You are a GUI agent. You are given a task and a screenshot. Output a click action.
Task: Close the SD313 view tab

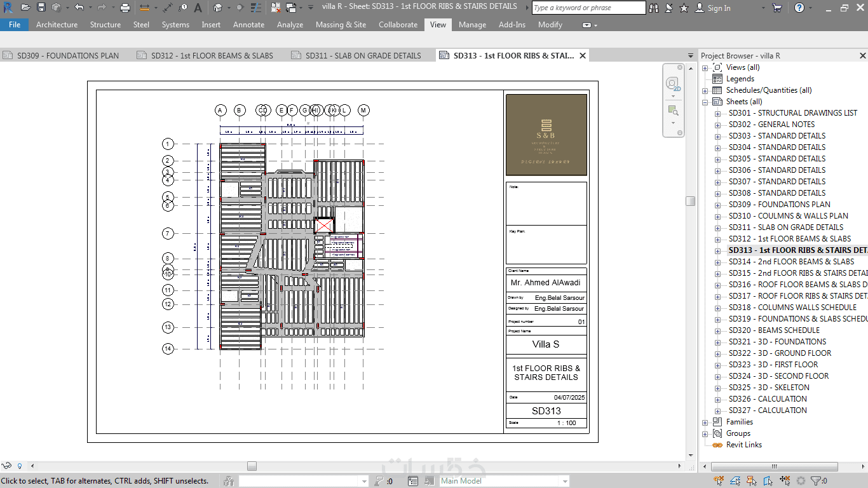click(583, 56)
